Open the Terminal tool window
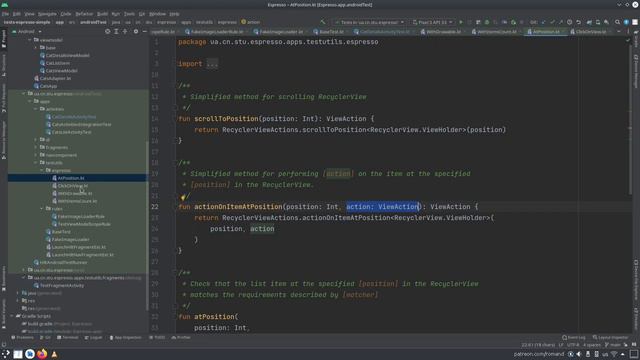Viewport: 640px width, 360px height. click(67, 338)
